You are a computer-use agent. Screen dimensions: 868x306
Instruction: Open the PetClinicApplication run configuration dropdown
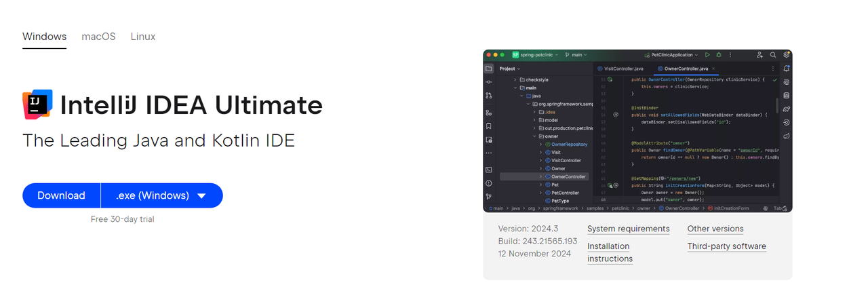coord(671,54)
